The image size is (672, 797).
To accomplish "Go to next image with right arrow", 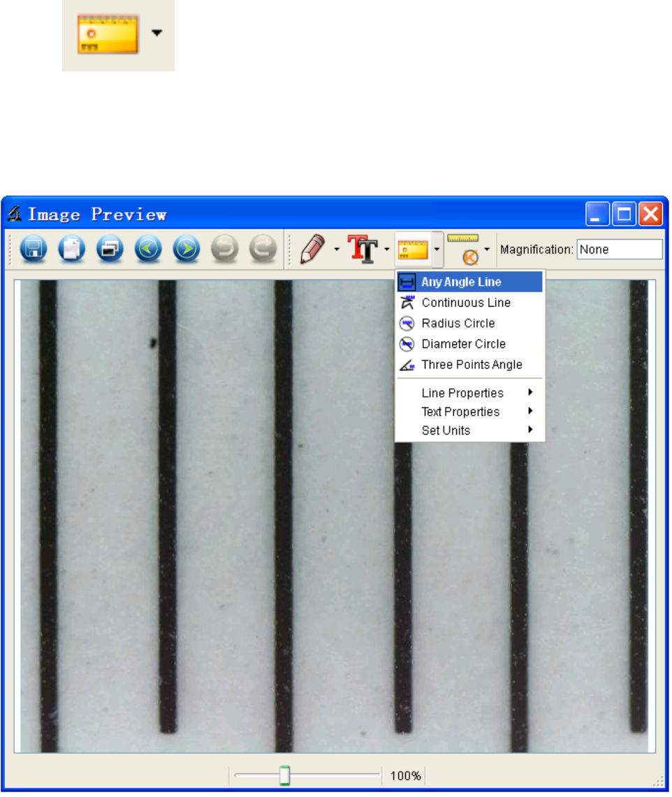I will [187, 249].
